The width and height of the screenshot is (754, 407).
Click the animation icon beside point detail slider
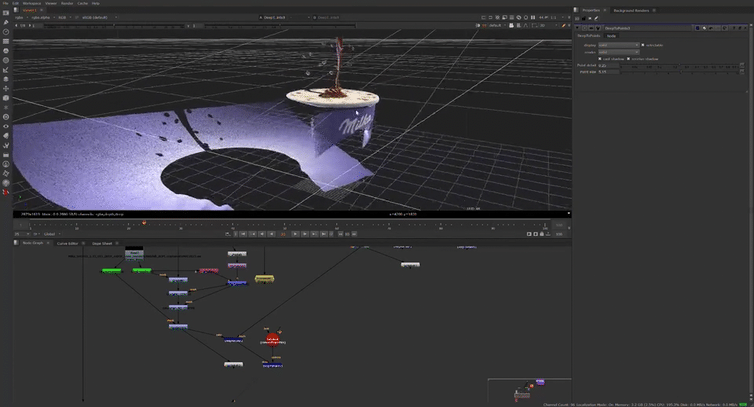tap(742, 66)
